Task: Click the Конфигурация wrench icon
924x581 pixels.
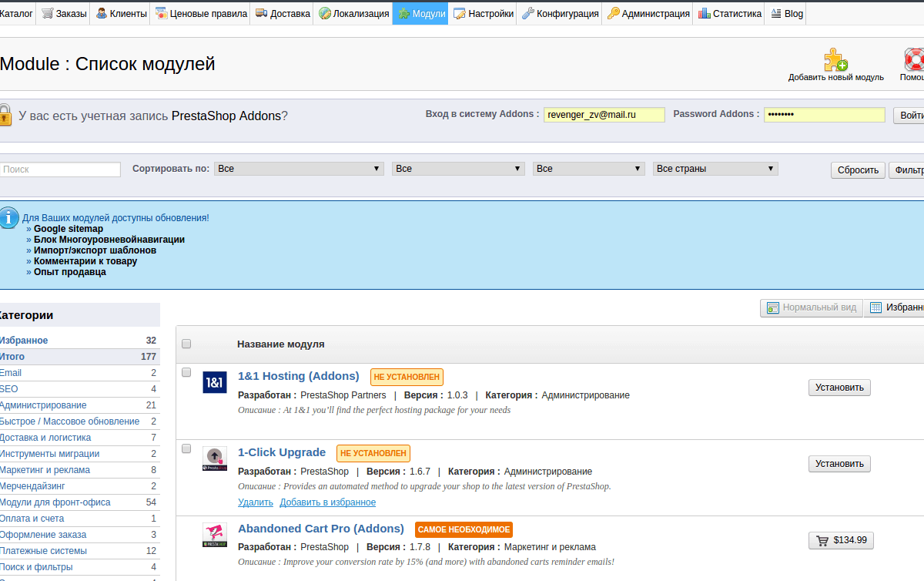Action: (527, 13)
